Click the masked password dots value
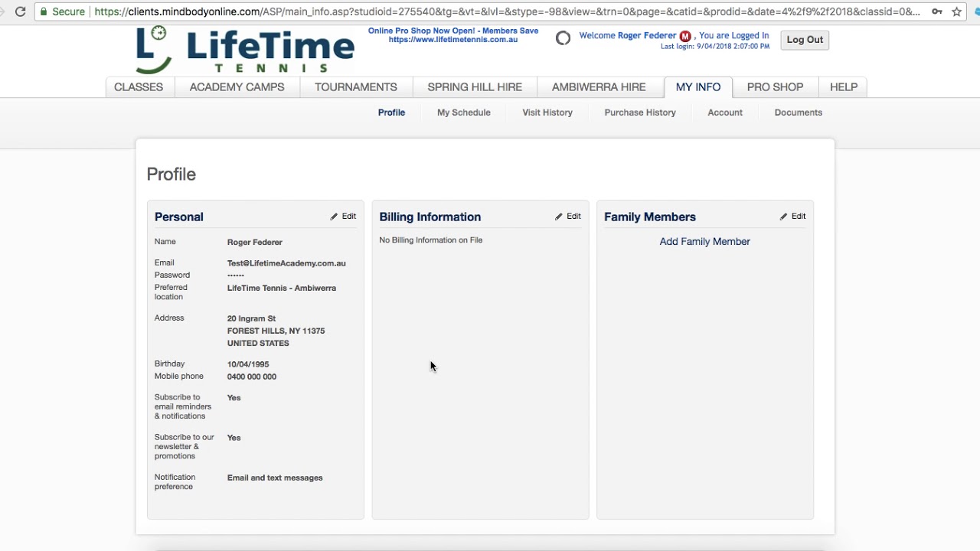 coord(236,275)
